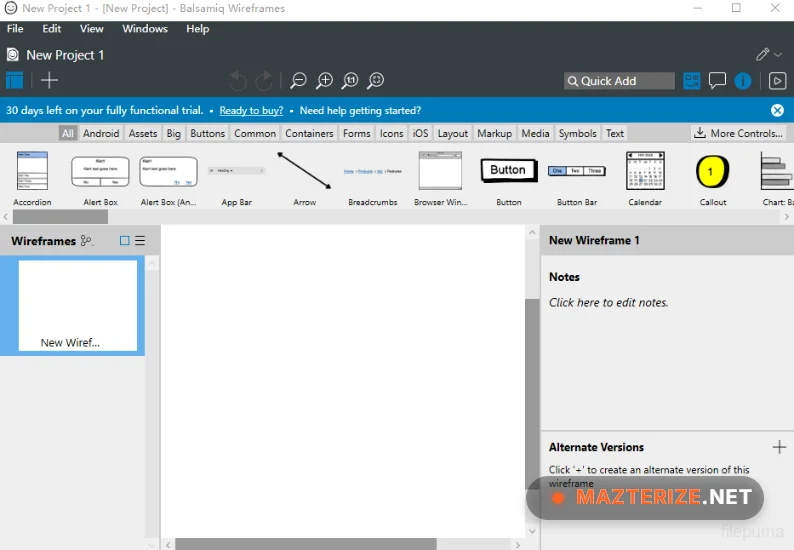Pick the Browser Win... control
The height and width of the screenshot is (550, 794).
coord(441,178)
